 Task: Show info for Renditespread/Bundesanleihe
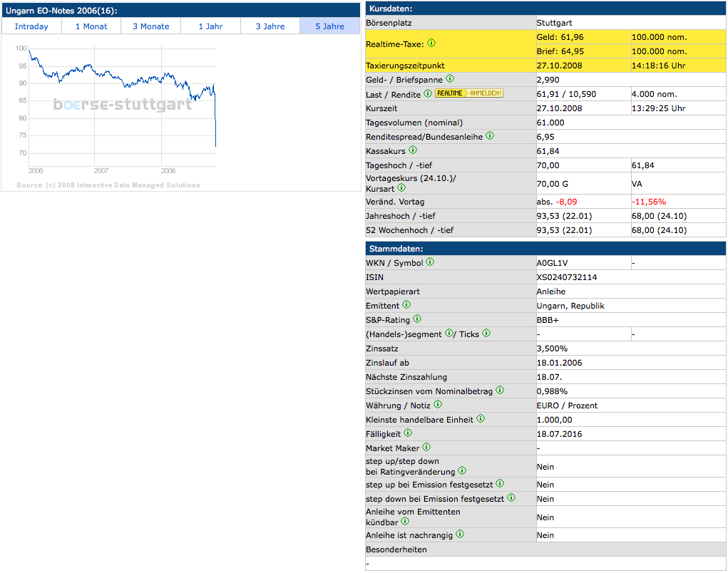490,136
